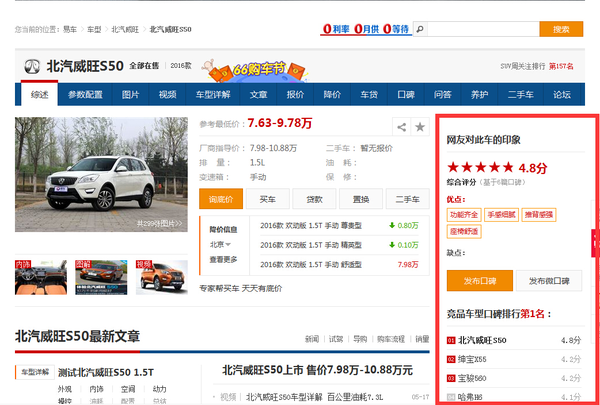The height and width of the screenshot is (405, 600).
Task: Click the 询底价 button
Action: click(221, 199)
